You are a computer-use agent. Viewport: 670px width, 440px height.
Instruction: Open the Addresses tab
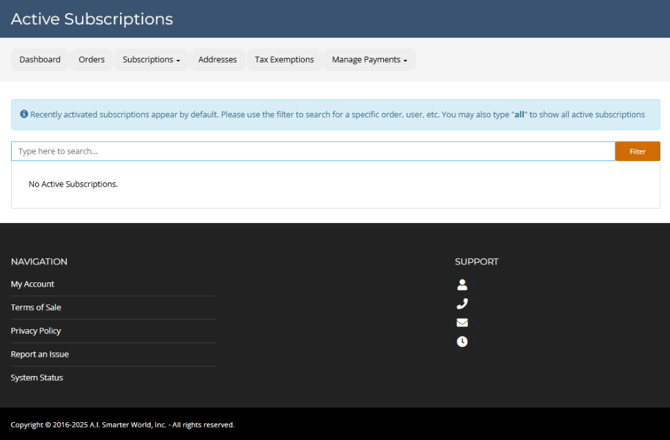tap(217, 60)
